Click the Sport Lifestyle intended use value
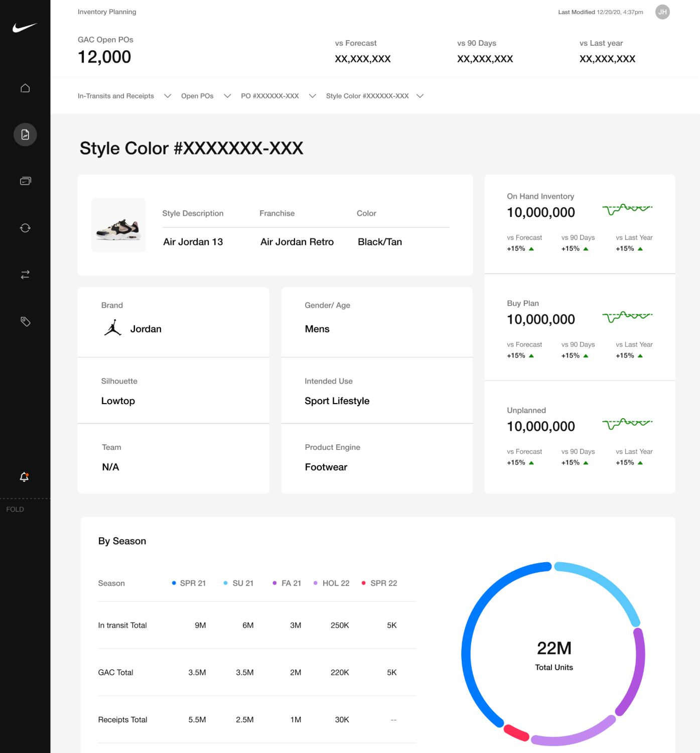Viewport: 700px width, 753px height. point(337,401)
